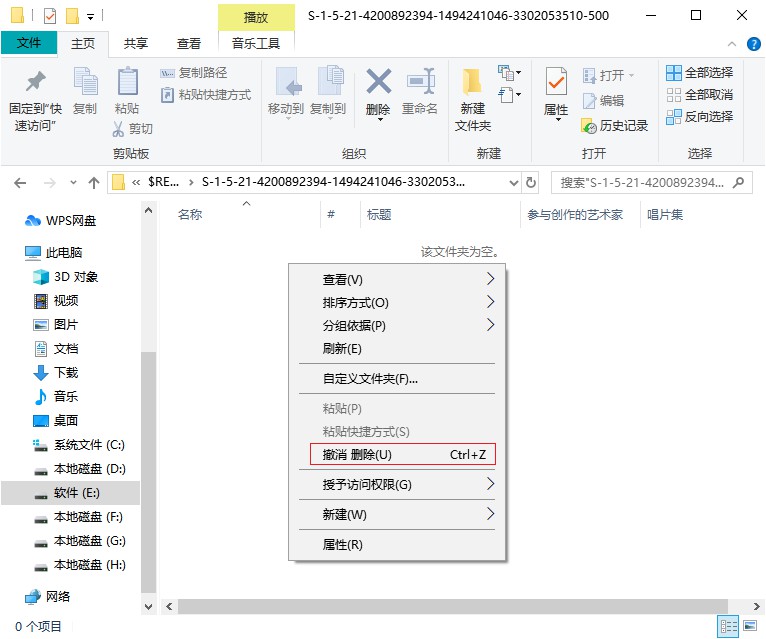Collapse the ribbon with the chevron

click(731, 44)
